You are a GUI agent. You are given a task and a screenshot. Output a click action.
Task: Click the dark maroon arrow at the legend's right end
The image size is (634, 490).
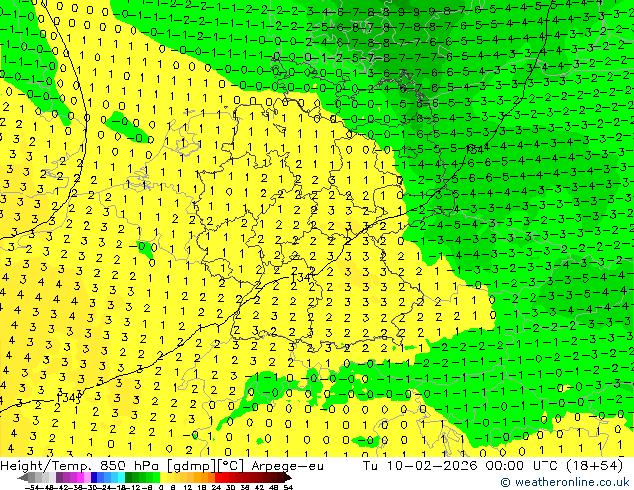click(x=288, y=478)
